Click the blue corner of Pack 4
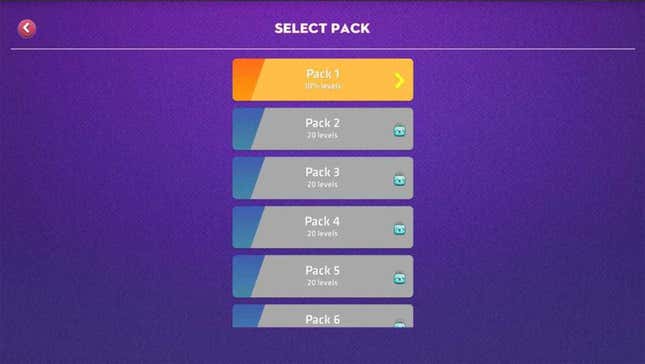The width and height of the screenshot is (645, 364). [246, 227]
